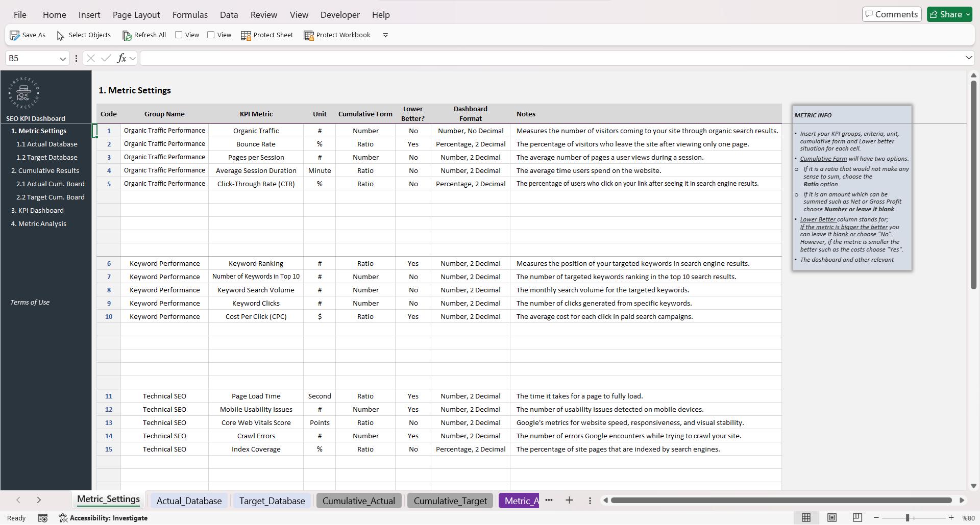Click the Protect Sheet icon
The image size is (980, 525).
pyautogui.click(x=247, y=35)
